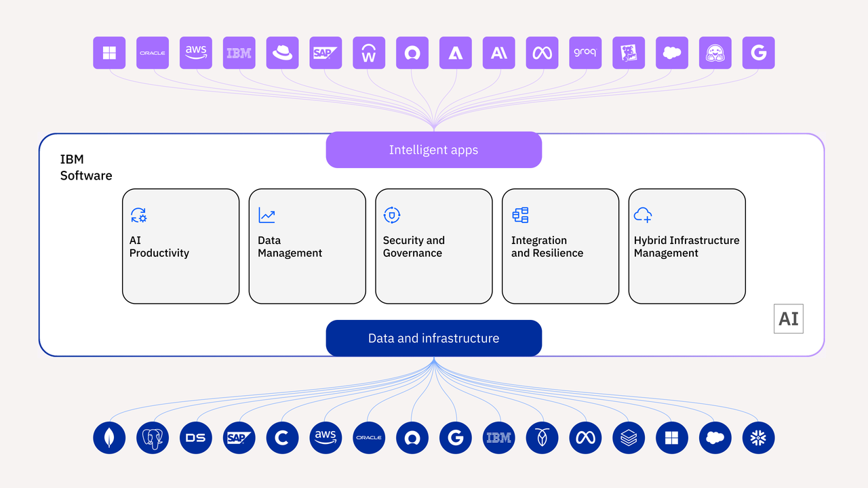This screenshot has width=868, height=488.
Task: Click the purple SAP logo tile
Action: 325,53
